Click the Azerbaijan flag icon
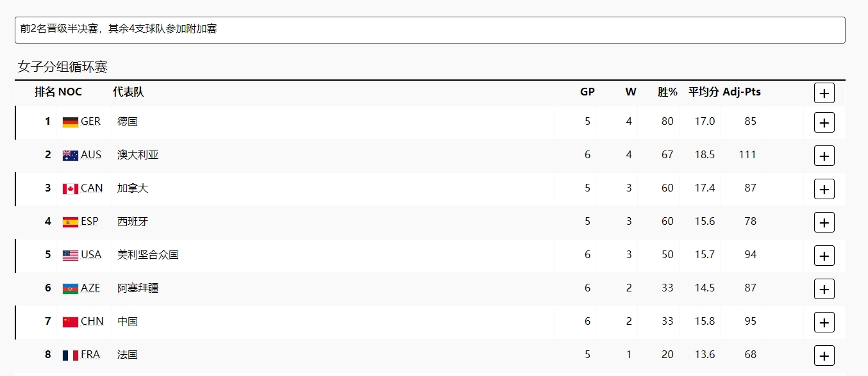868x376 pixels. pos(70,288)
